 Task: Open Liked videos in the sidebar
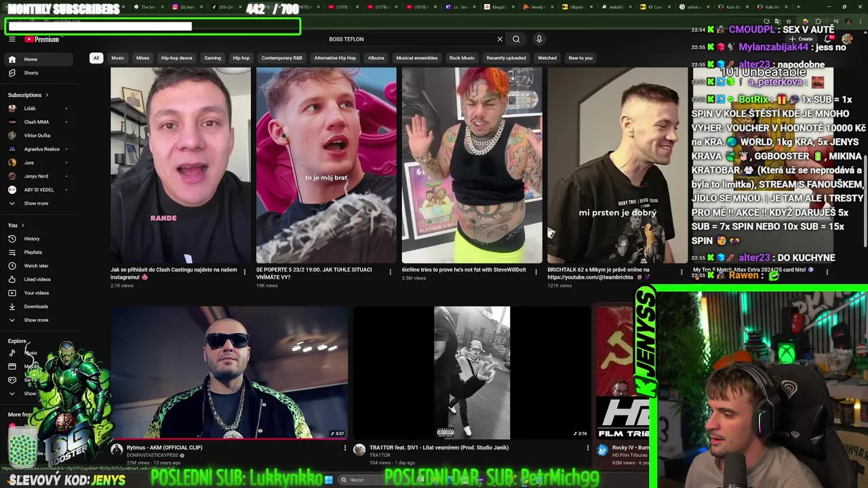click(x=39, y=279)
